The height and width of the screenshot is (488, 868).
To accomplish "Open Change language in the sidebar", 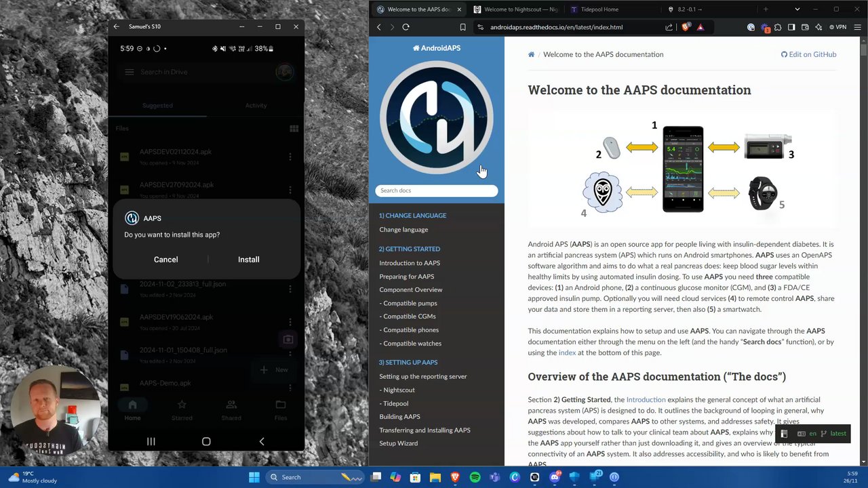I will pyautogui.click(x=403, y=230).
